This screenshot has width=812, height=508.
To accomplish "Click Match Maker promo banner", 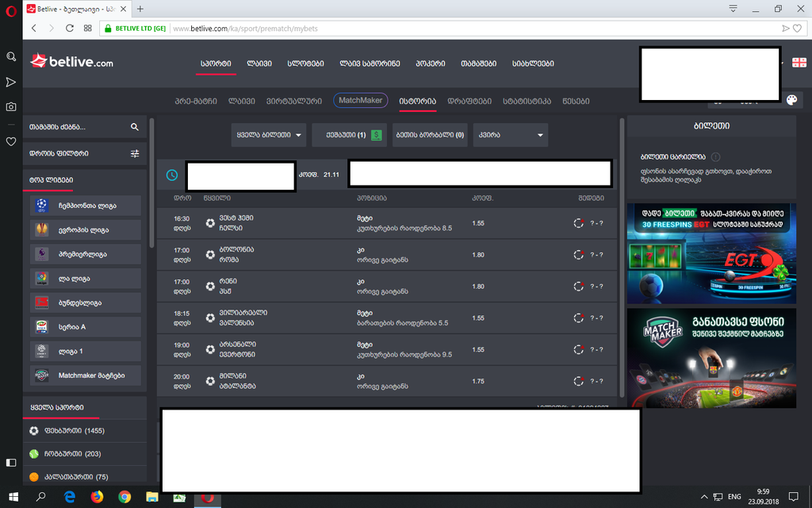I will 711,358.
